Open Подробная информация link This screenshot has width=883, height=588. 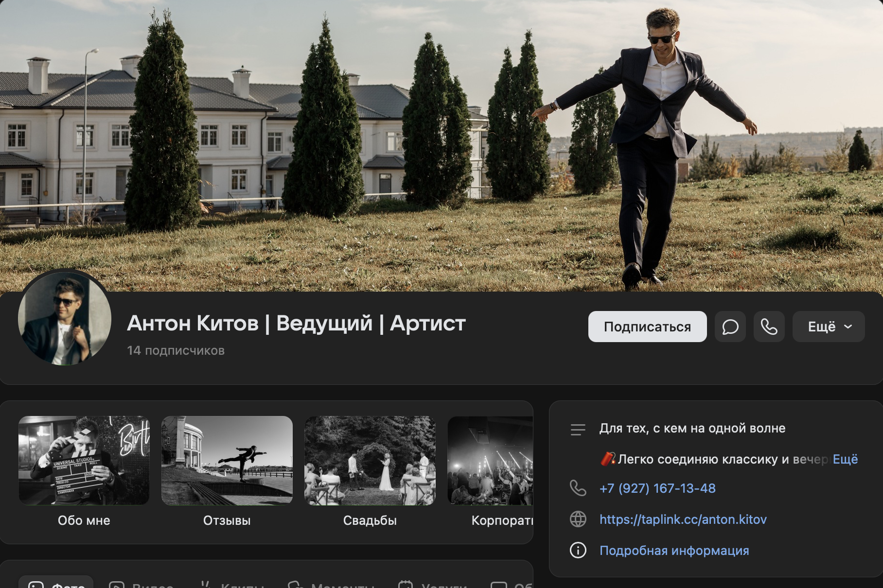click(x=674, y=550)
